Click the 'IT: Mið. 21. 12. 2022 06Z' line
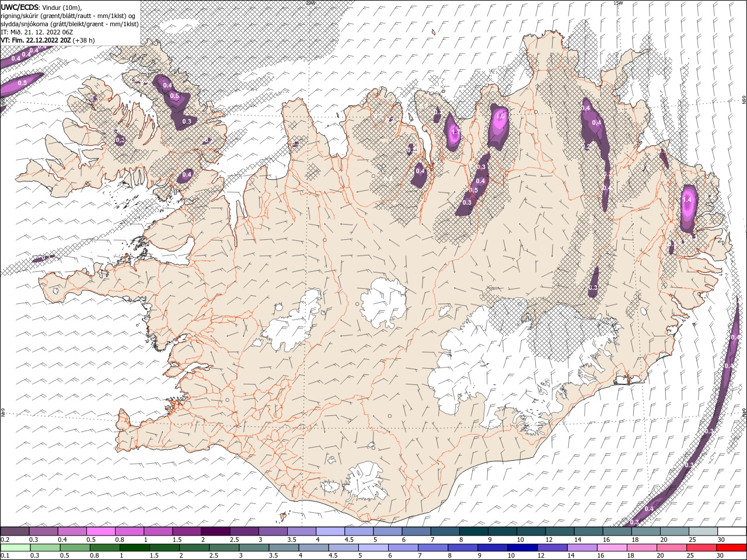 pyautogui.click(x=37, y=32)
